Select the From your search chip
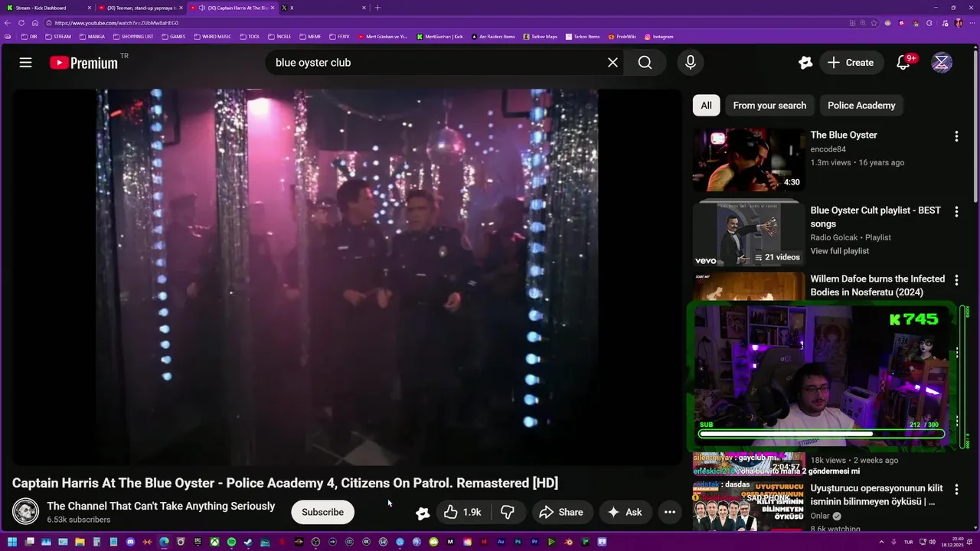 769,106
